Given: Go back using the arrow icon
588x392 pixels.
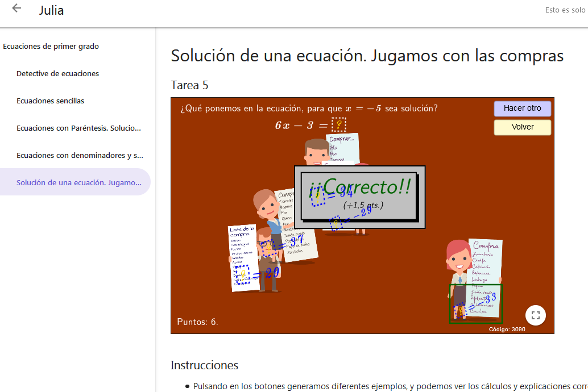Looking at the screenshot, I should (x=16, y=9).
